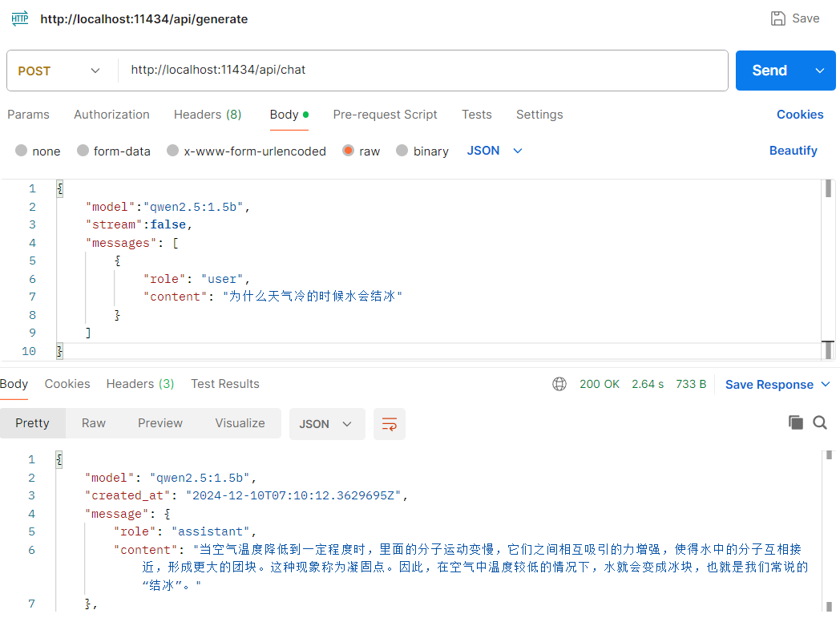Click the request URL input field
840x618 pixels.
pos(423,71)
